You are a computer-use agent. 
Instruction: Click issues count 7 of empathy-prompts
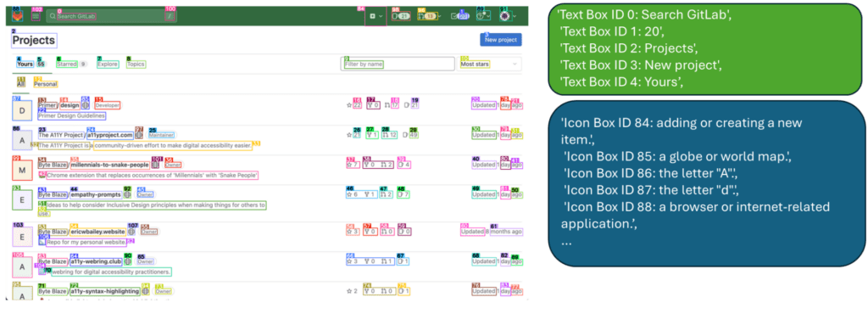pos(403,194)
